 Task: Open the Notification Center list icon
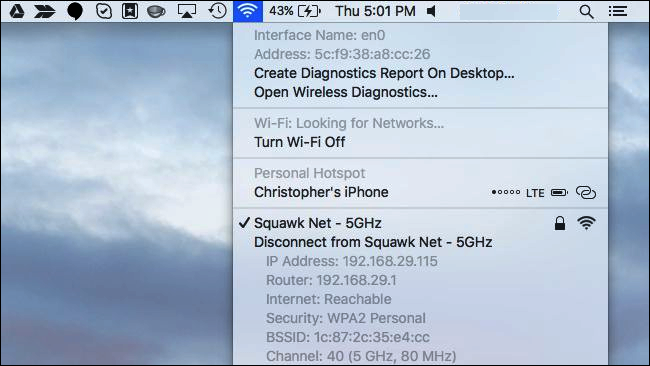tap(618, 11)
